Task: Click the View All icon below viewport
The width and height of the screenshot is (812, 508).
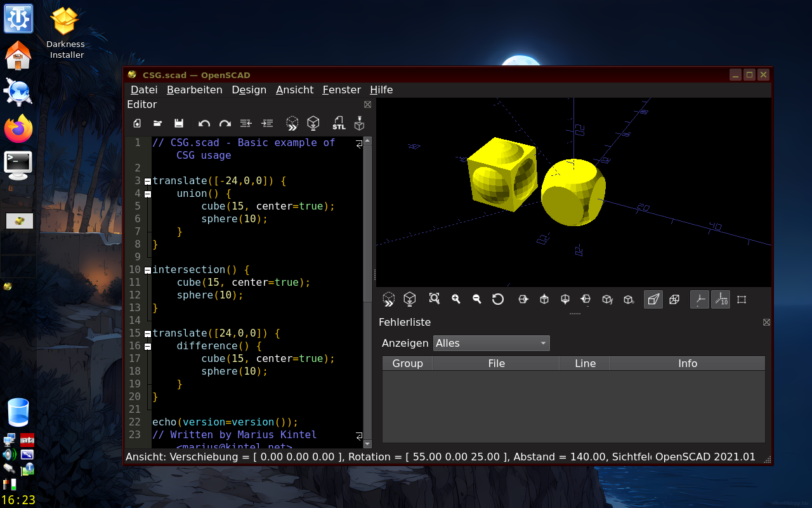Action: 434,299
